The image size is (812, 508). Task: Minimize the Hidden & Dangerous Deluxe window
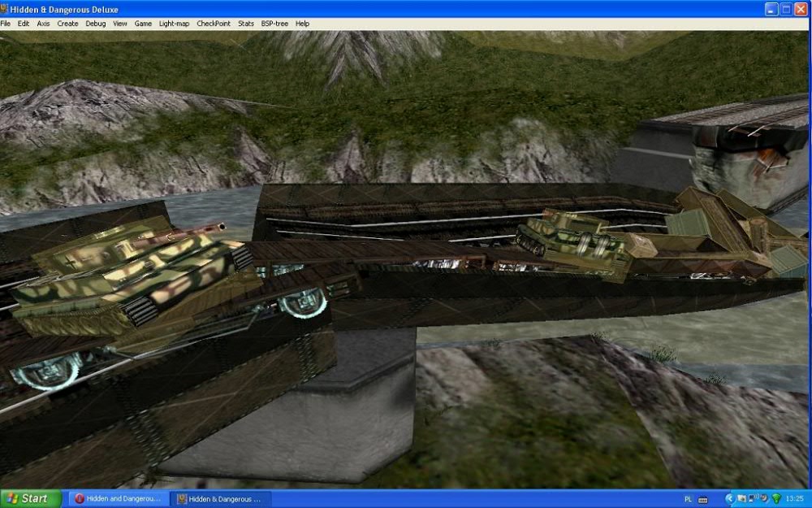(771, 9)
